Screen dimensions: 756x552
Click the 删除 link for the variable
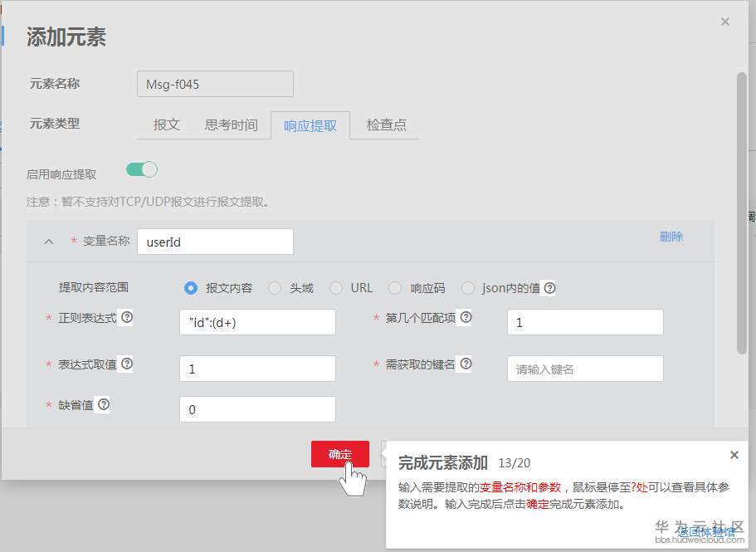[671, 237]
